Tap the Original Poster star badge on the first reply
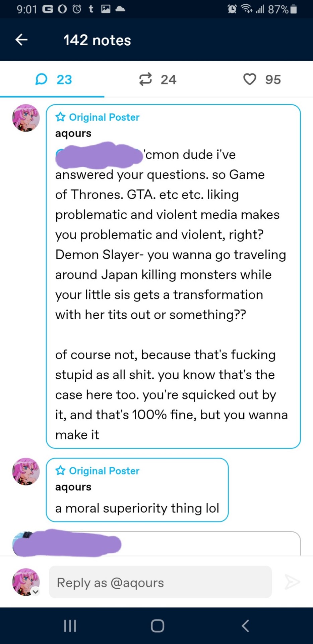Viewport: 313px width, 644px height. 61,117
